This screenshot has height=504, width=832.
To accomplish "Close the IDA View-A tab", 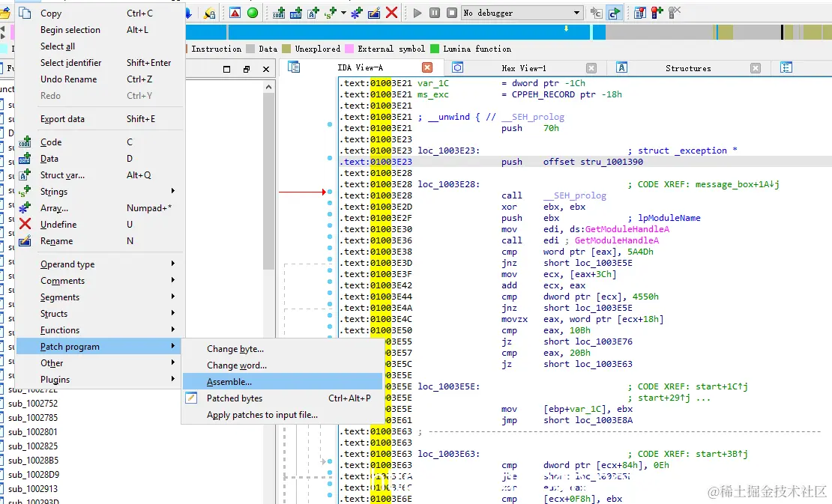I will pos(427,68).
